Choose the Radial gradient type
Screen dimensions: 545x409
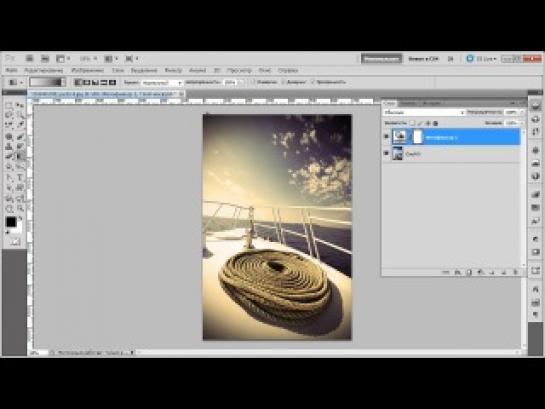[x=87, y=82]
